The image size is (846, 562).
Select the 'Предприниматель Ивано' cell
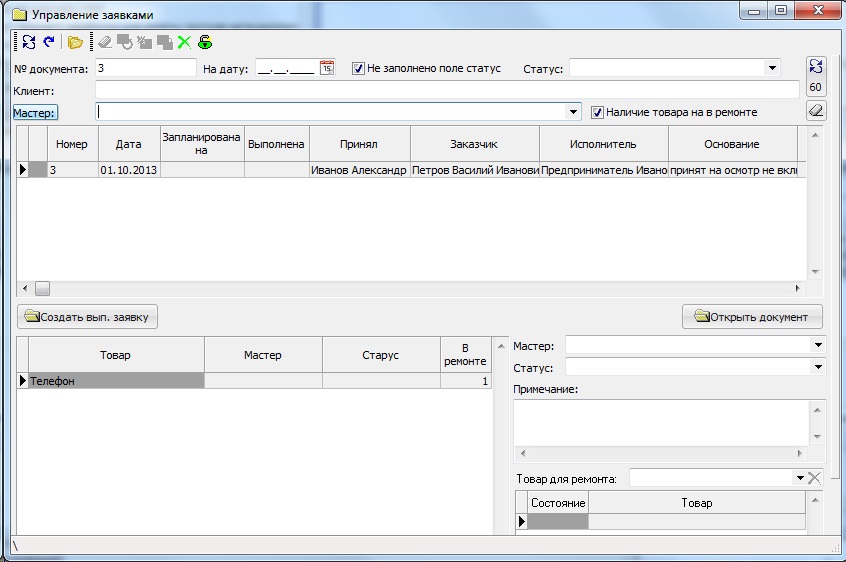coord(604,170)
